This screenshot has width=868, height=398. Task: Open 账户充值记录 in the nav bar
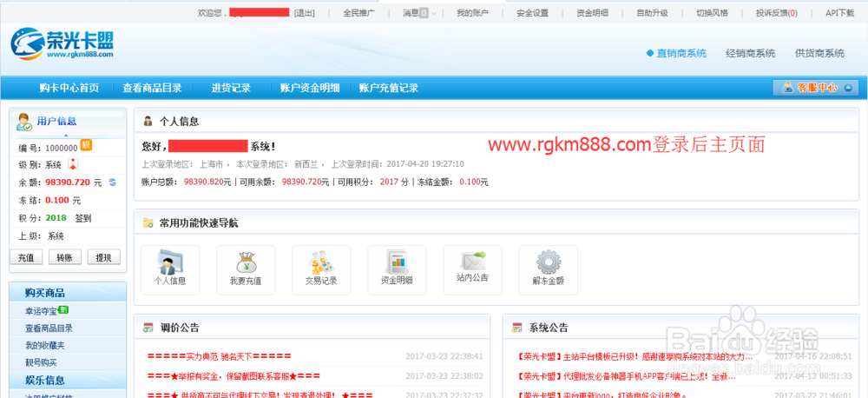389,88
